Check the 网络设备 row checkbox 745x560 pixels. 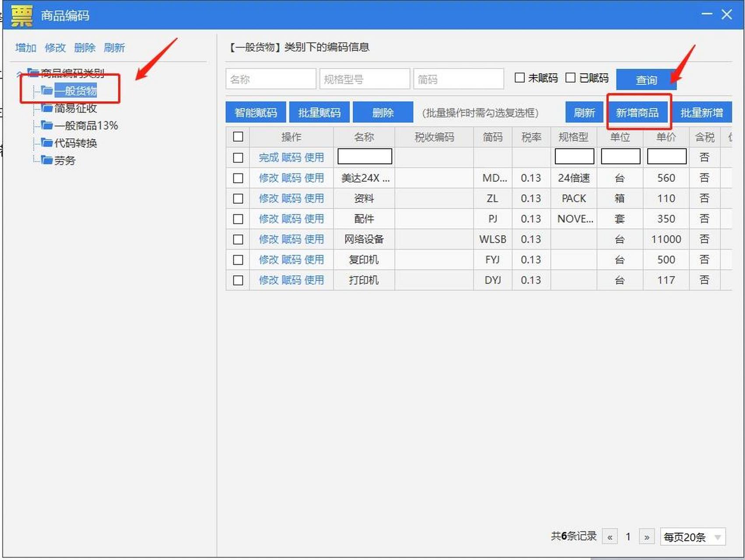point(238,239)
